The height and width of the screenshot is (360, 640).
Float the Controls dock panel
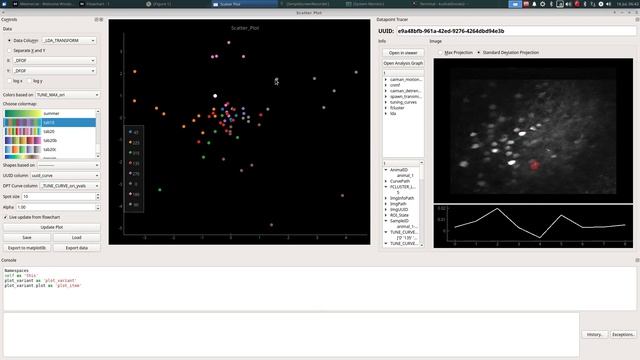[97, 20]
